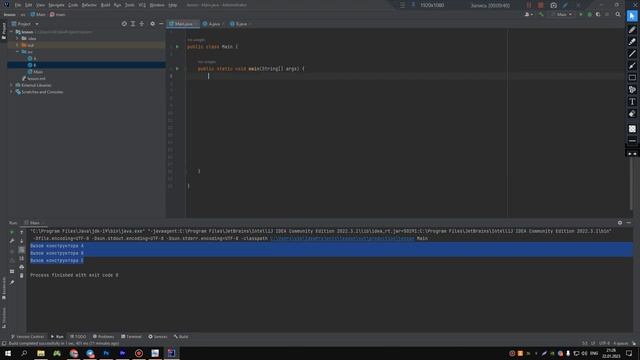Select class A in project tree

(32, 58)
